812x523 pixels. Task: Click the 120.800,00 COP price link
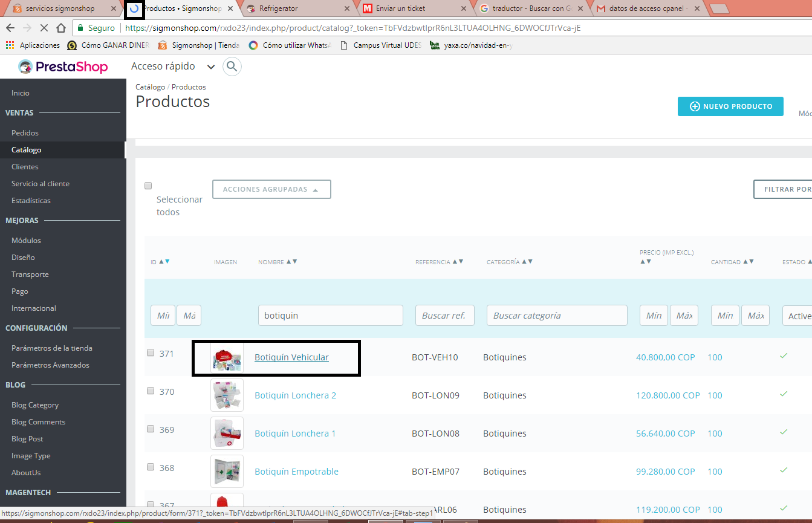[668, 395]
